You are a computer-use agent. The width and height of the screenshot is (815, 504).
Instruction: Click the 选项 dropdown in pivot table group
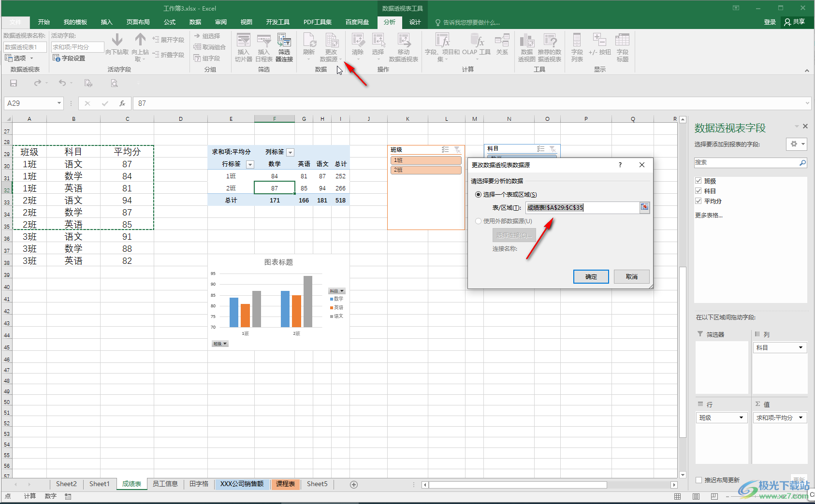pos(19,58)
